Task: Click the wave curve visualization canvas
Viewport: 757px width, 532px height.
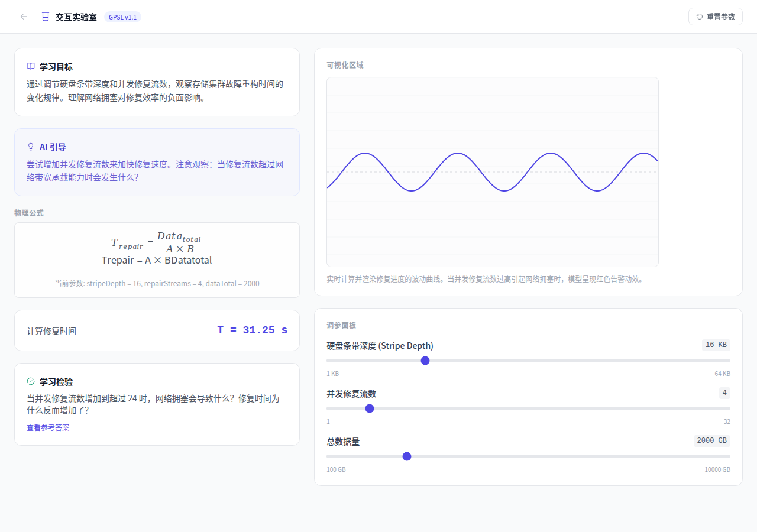Action: tap(492, 172)
